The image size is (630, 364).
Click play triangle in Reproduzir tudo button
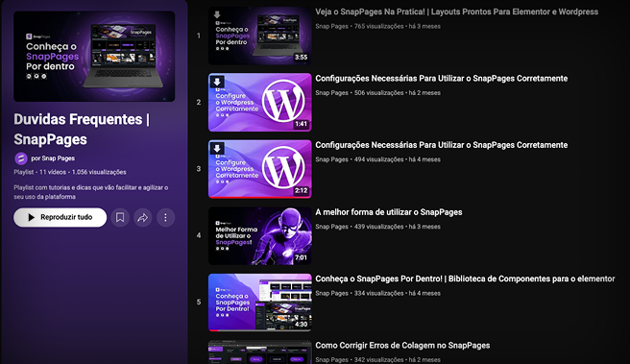31,217
